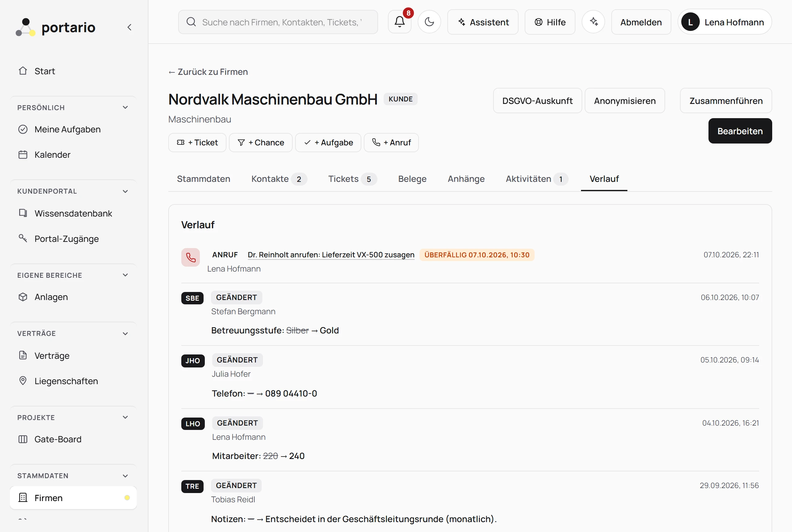
Task: Create a new + Chance
Action: (x=260, y=143)
